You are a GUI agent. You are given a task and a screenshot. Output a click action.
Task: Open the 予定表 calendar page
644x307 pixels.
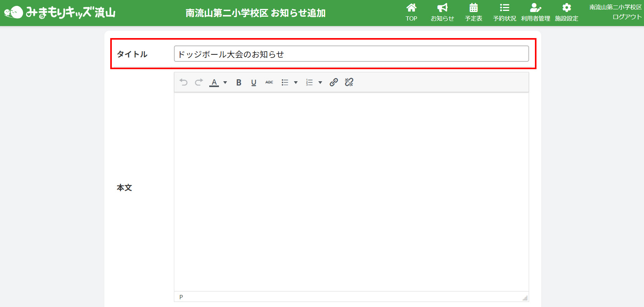[474, 12]
